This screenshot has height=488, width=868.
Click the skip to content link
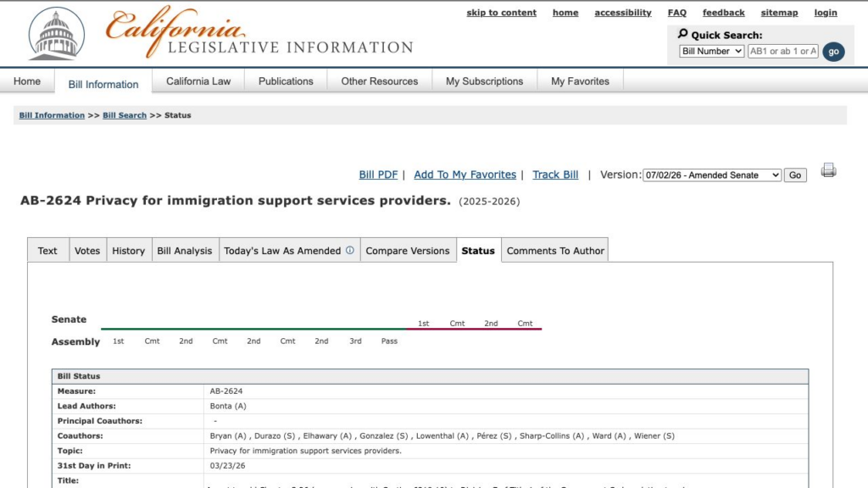(502, 13)
